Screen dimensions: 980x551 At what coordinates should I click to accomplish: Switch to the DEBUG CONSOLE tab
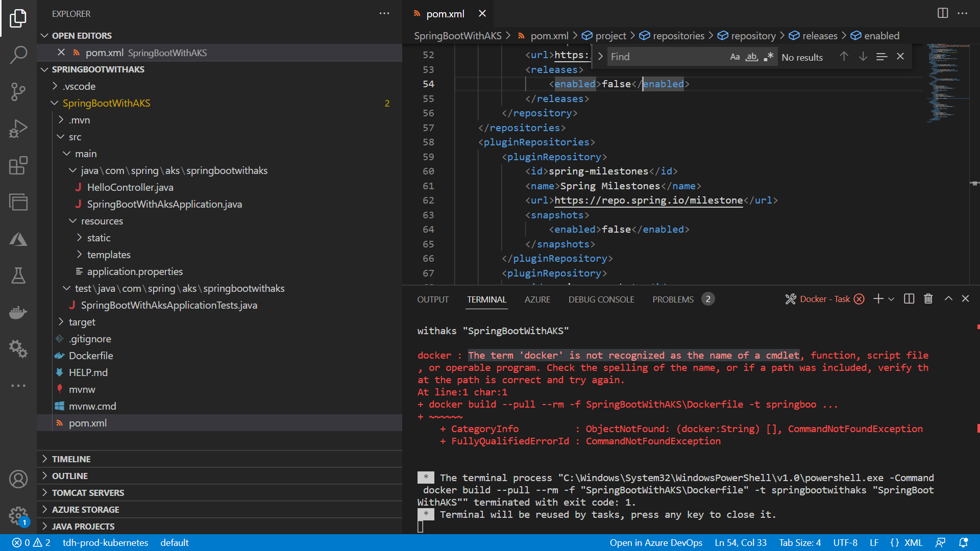point(601,299)
